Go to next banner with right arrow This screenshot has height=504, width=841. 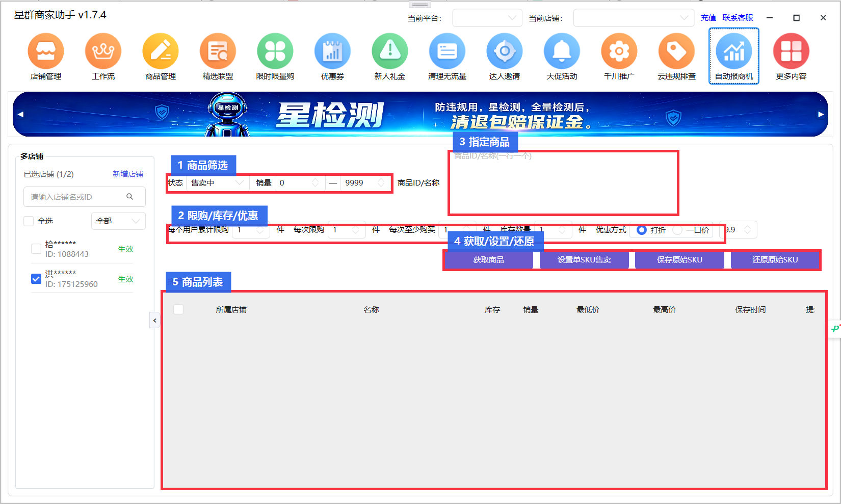pos(821,114)
